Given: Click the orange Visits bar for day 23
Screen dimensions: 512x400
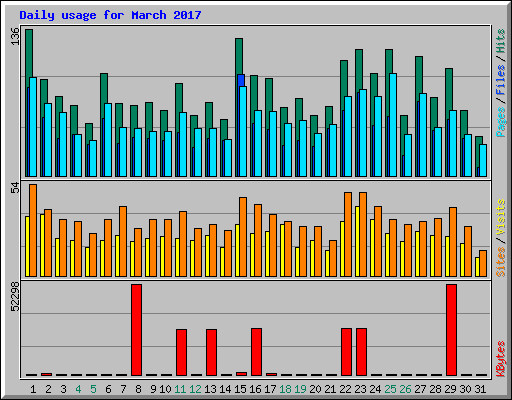Looking at the screenshot, I should click(x=363, y=234).
